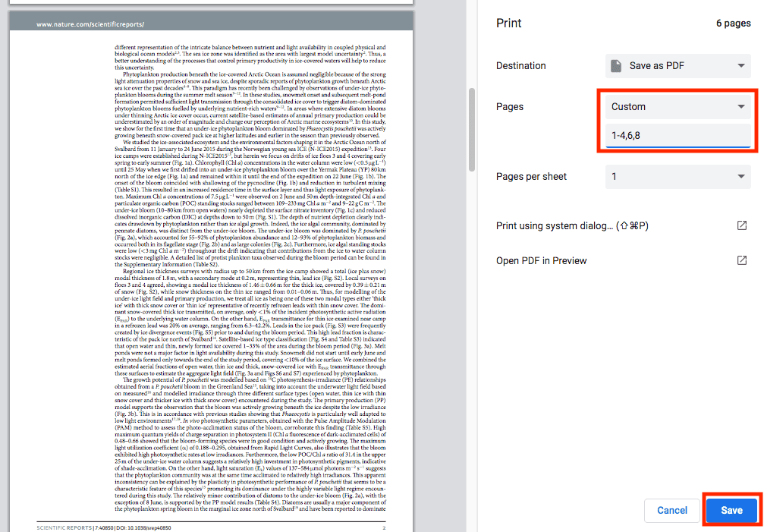
Task: Open the Destination selector showing Save as PDF
Action: pyautogui.click(x=678, y=66)
